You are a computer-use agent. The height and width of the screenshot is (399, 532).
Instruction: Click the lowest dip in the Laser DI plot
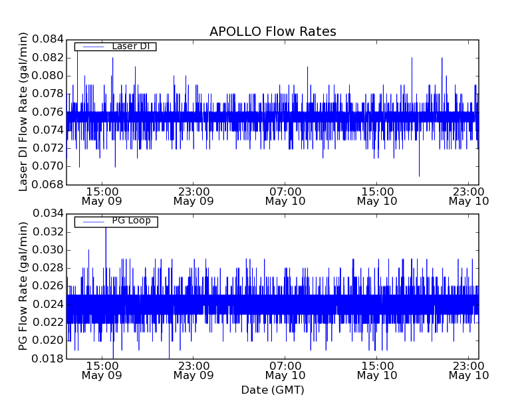(x=419, y=175)
